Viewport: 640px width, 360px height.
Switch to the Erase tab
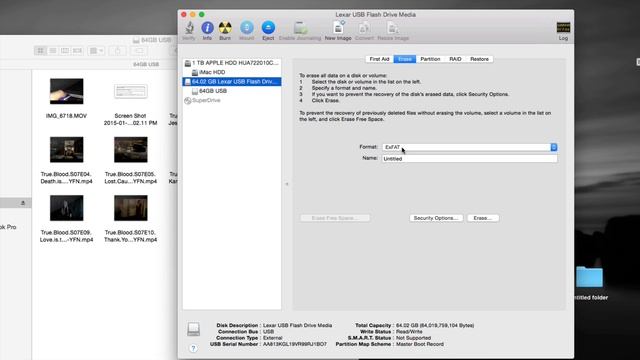point(404,59)
